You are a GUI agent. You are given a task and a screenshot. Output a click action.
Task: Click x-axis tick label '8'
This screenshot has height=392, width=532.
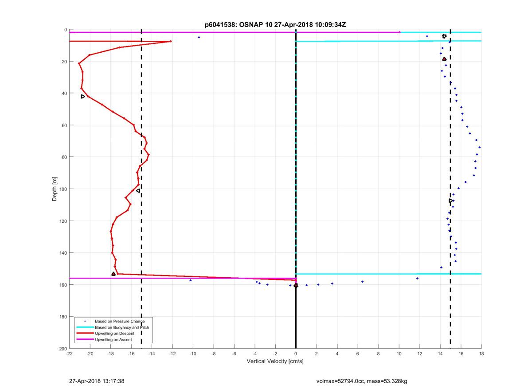(379, 354)
